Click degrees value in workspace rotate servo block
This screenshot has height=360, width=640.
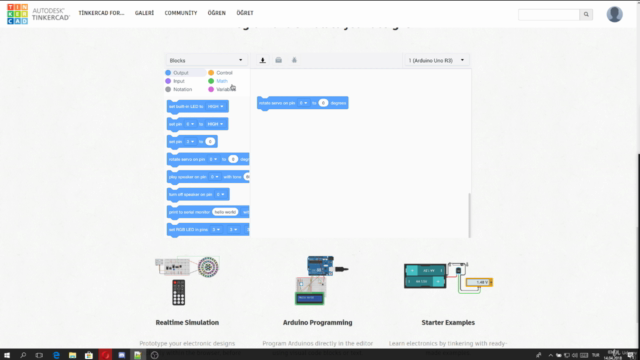(323, 103)
